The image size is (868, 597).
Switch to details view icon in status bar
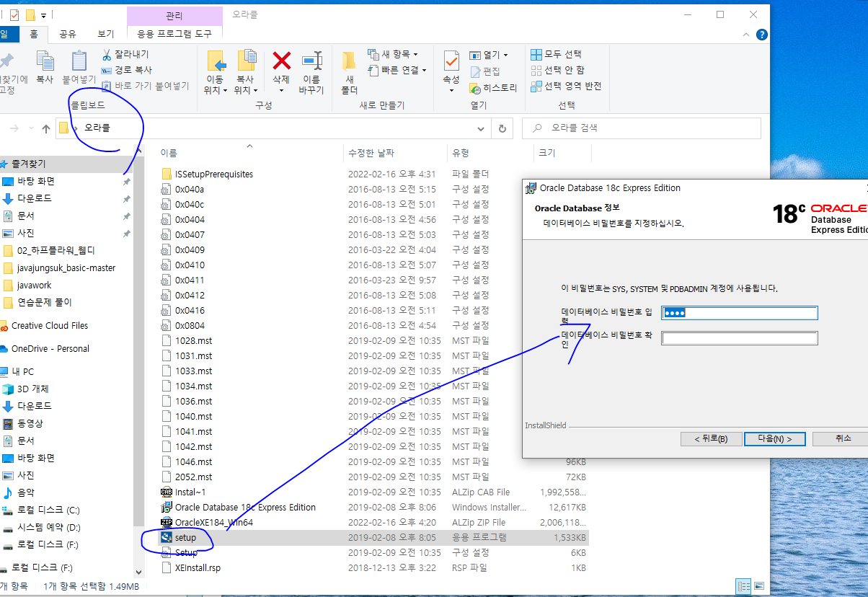(743, 586)
